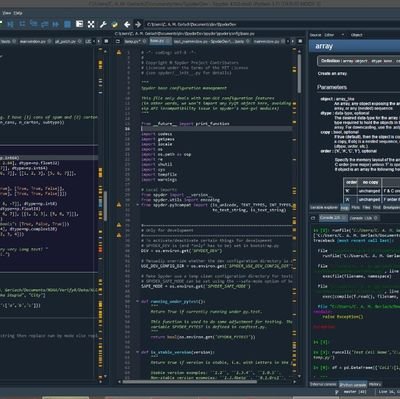Open the PYTHONPATH manager python icon
Screen dimensions: 400x399
click(x=115, y=24)
